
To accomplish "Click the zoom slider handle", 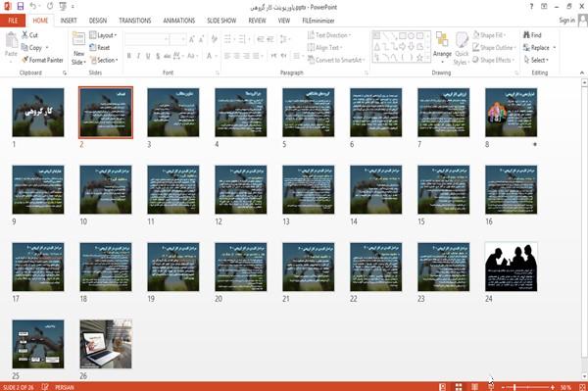I will 514,387.
